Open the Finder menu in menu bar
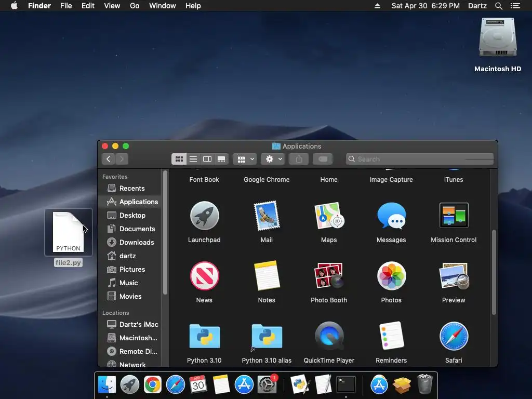532x399 pixels. 39,6
